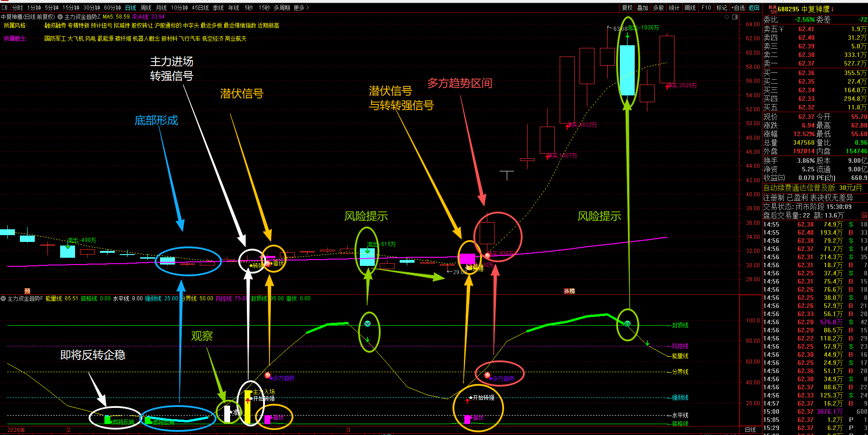Screen dimensions: 868x435
Task: Click the red icon after 盘后交易量 row
Action: (x=864, y=216)
